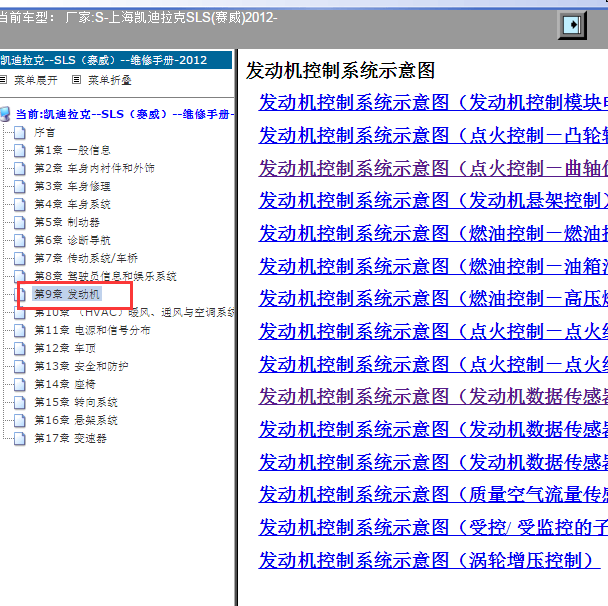Open 第4章 车身系统
The width and height of the screenshot is (608, 606).
(72, 204)
